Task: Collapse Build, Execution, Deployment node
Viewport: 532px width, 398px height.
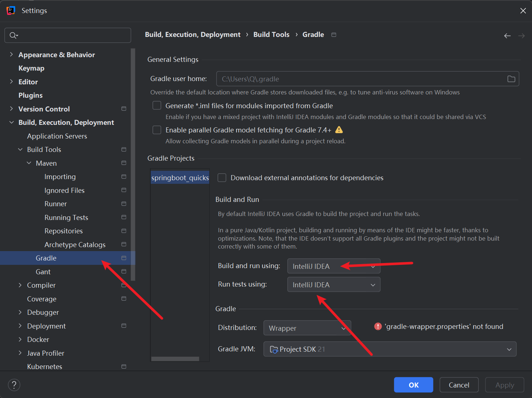Action: pos(11,122)
